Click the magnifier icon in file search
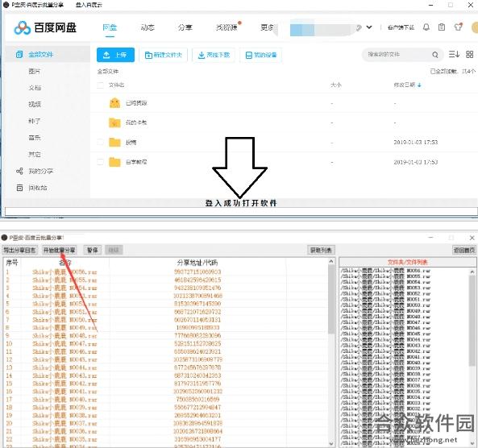478x448 pixels. point(435,55)
